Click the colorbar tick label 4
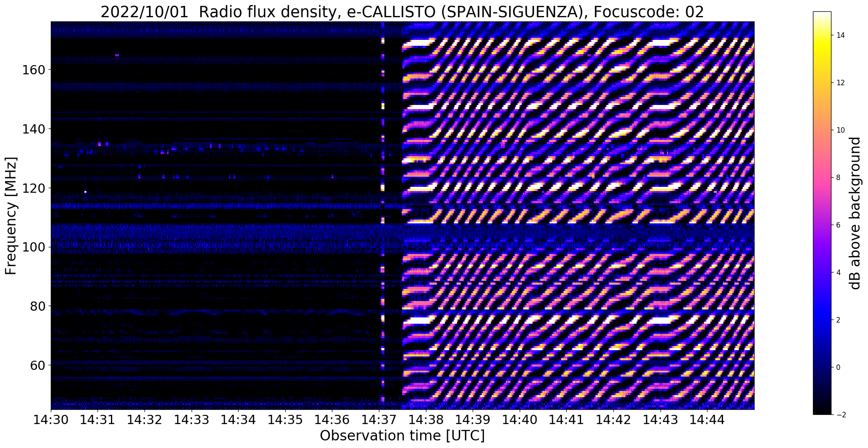The width and height of the screenshot is (868, 448). point(839,272)
